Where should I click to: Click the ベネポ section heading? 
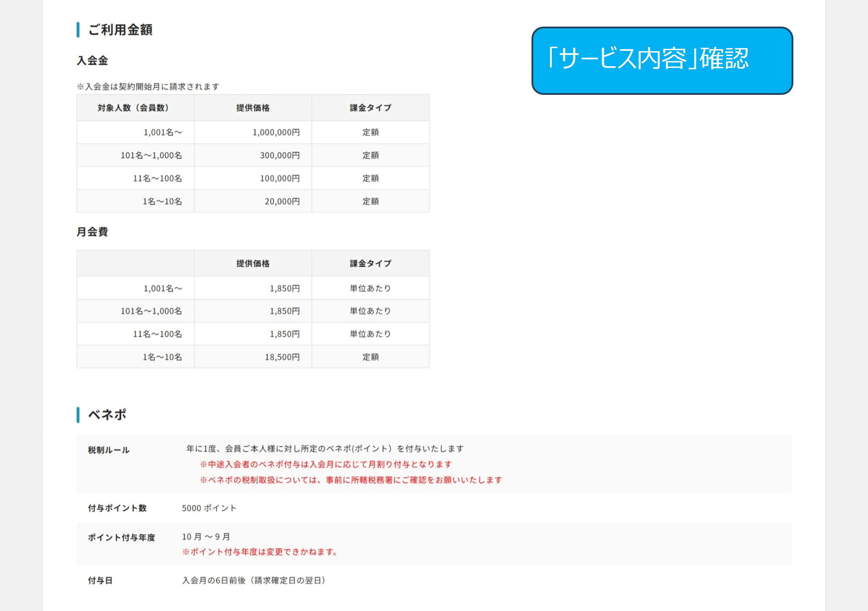click(107, 414)
